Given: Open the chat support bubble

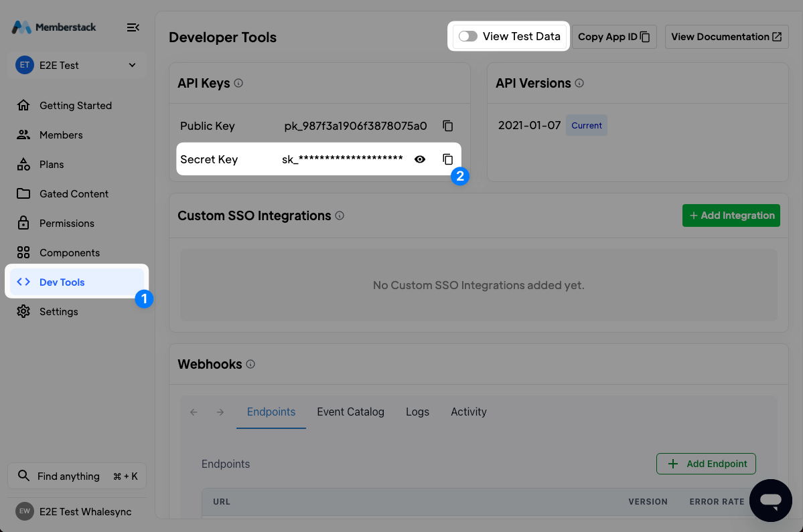Looking at the screenshot, I should (x=771, y=500).
